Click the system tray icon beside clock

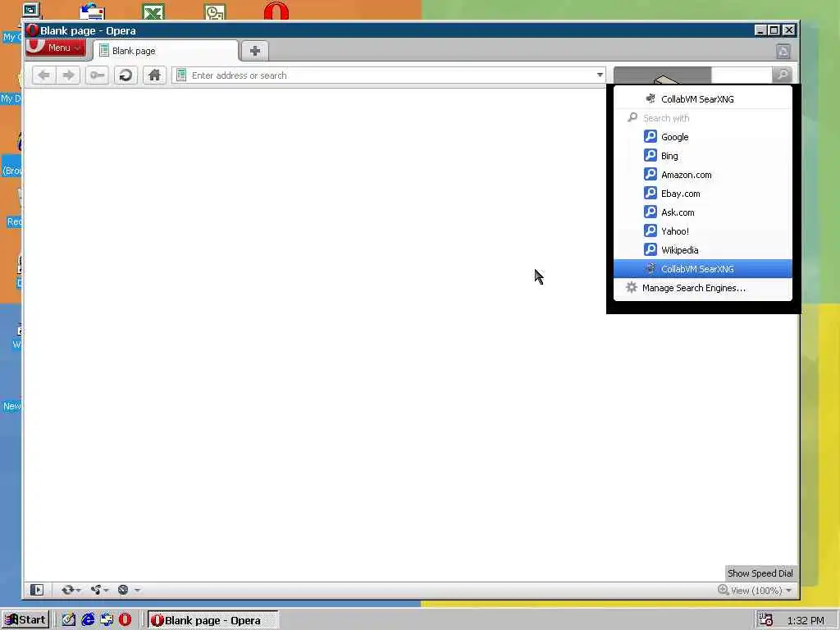pyautogui.click(x=765, y=620)
